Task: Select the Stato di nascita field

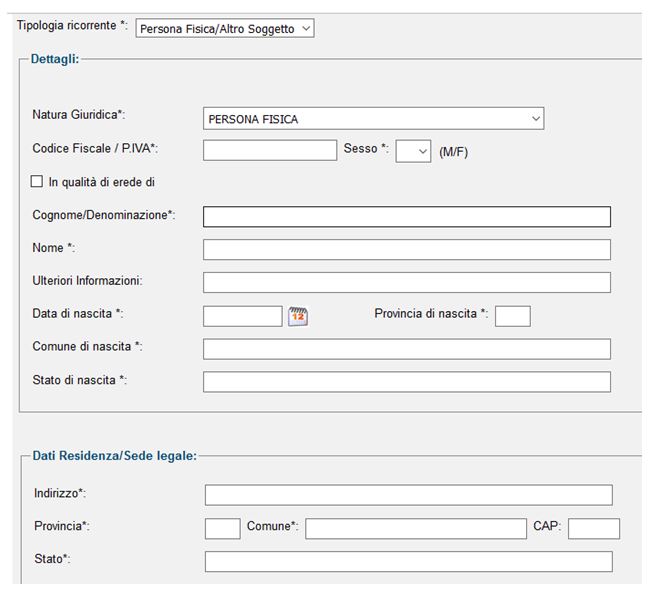Action: [x=406, y=382]
